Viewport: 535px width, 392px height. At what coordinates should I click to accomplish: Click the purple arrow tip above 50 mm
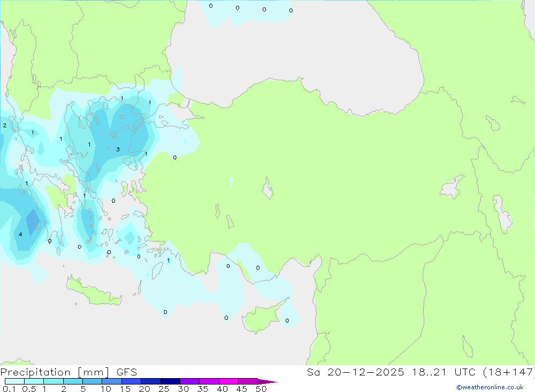pos(267,382)
